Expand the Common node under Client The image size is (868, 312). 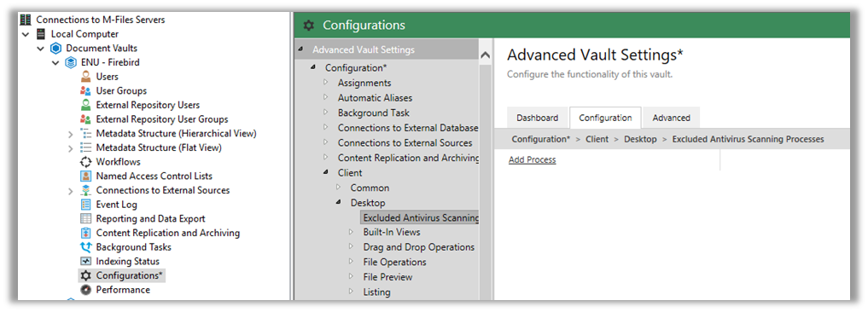click(x=338, y=188)
